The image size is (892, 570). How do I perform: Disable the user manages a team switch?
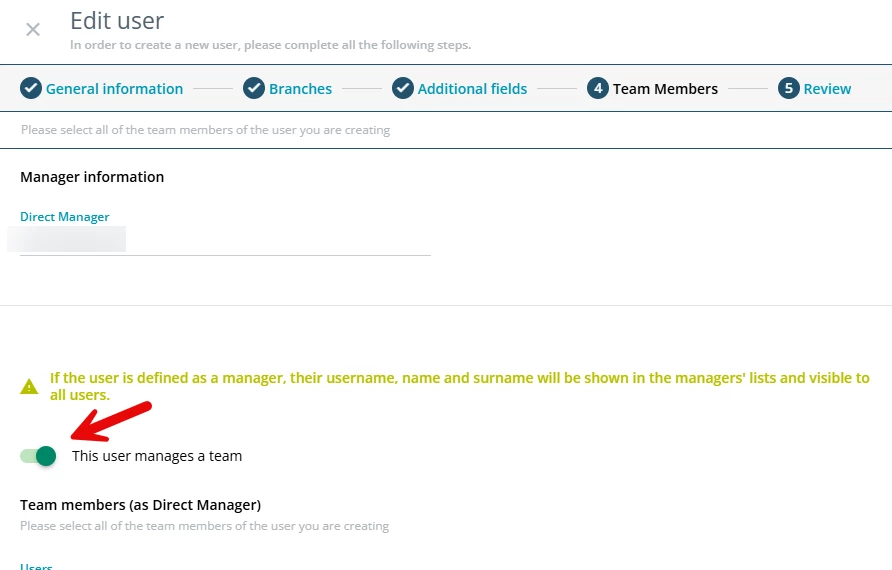pos(38,456)
